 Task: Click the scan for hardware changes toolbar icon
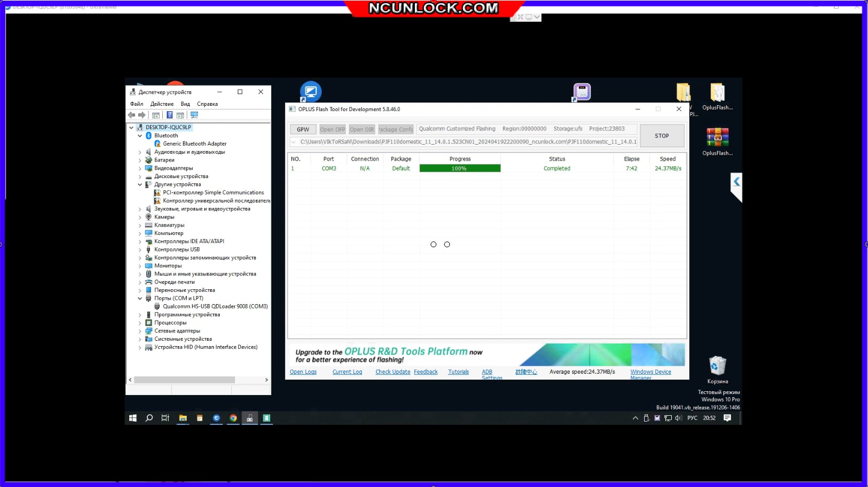click(194, 115)
